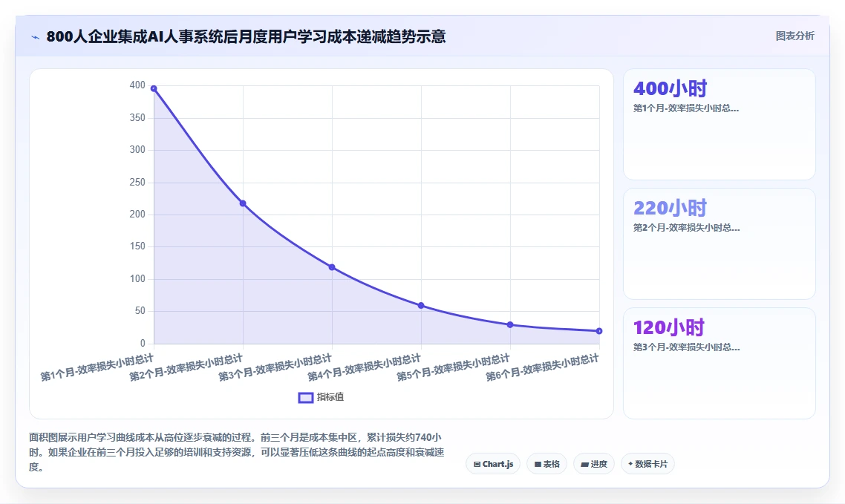
Task: Click the 表格 tag icon
Action: tap(538, 464)
